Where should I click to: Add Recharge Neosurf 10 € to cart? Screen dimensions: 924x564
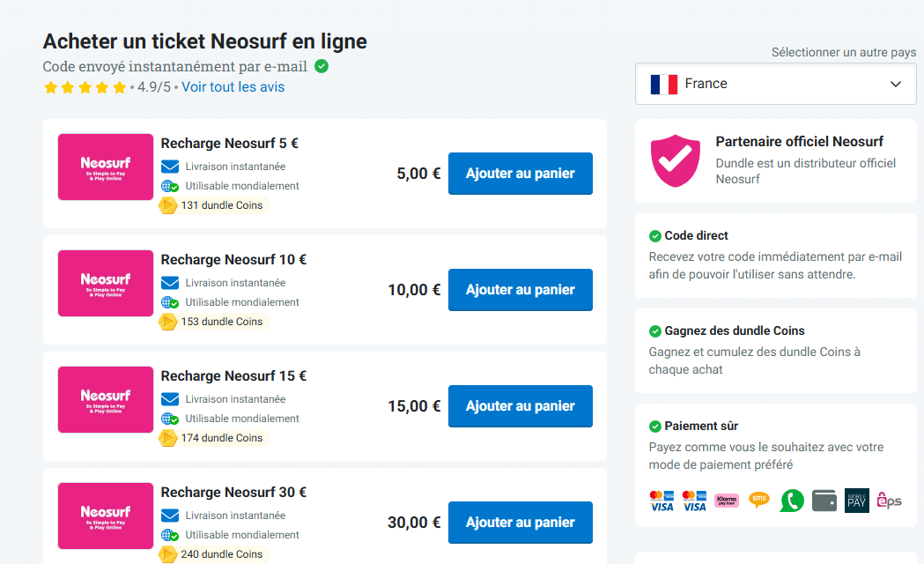pyautogui.click(x=520, y=290)
